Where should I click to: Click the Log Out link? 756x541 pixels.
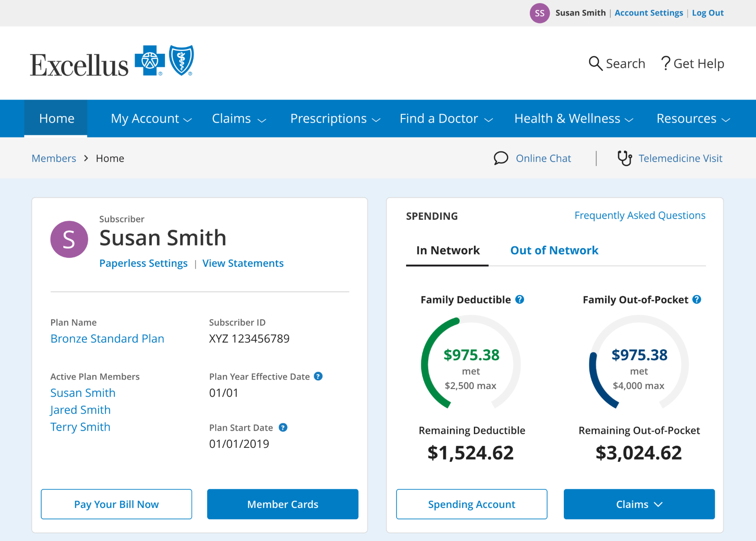(708, 13)
